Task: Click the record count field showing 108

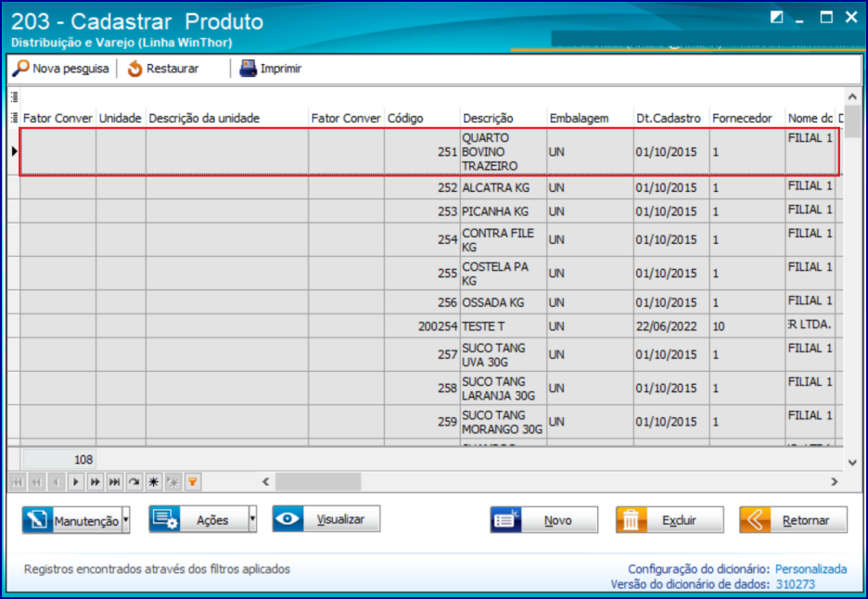Action: tap(58, 460)
